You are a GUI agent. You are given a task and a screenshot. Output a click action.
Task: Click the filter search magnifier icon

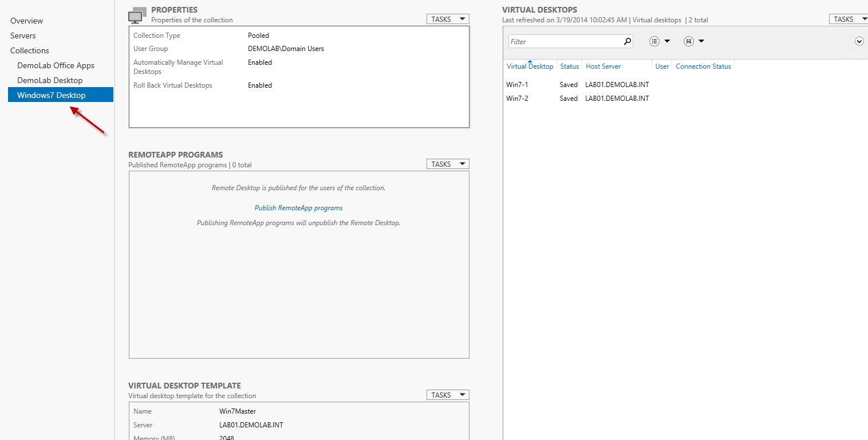click(x=627, y=41)
